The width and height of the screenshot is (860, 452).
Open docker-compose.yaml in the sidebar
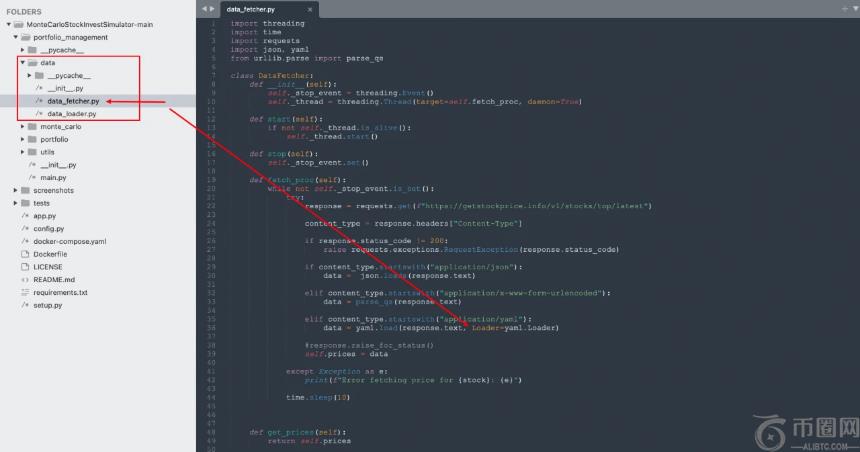click(69, 241)
